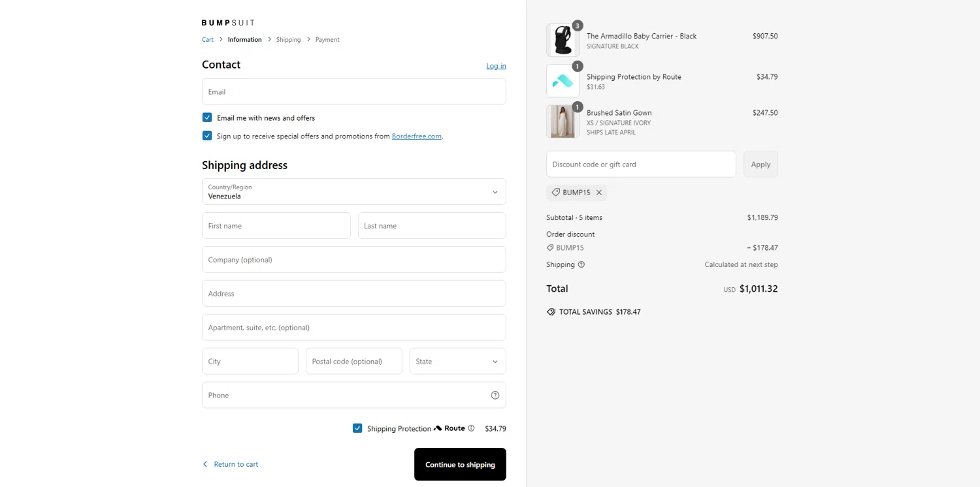
Task: Click the Apply discount button
Action: pos(760,165)
